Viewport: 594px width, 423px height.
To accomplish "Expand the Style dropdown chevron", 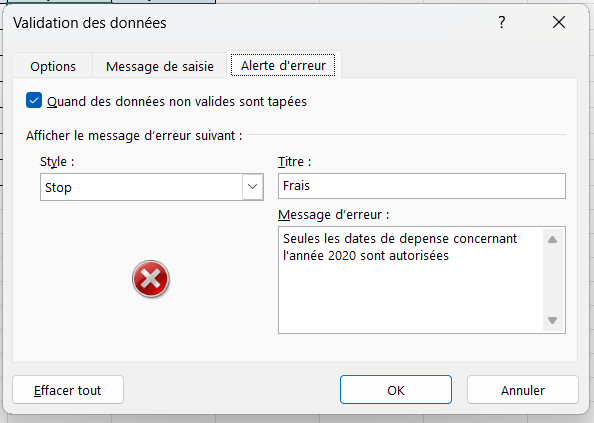I will (x=252, y=187).
